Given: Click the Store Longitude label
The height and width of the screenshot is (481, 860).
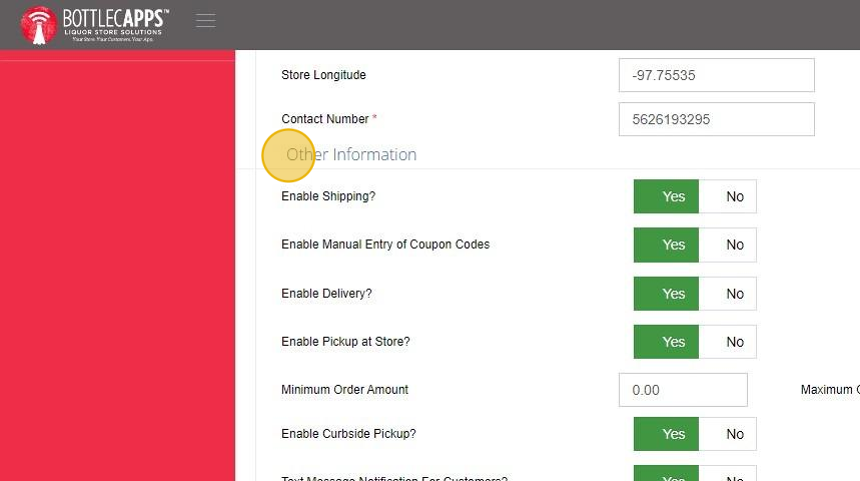Looking at the screenshot, I should click(323, 75).
